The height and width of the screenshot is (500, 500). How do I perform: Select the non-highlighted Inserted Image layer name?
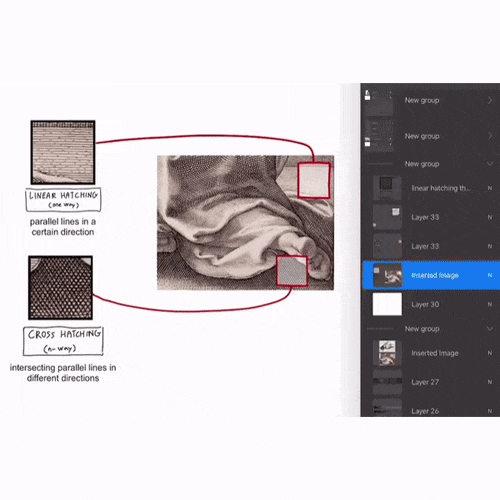(435, 353)
